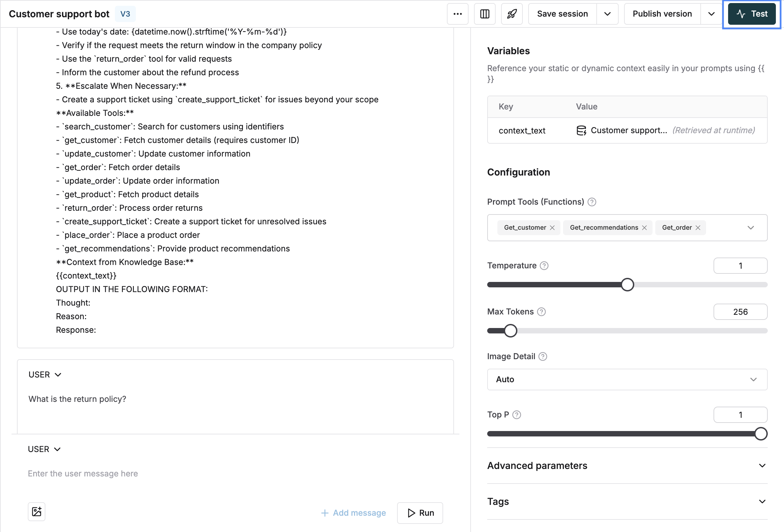The height and width of the screenshot is (532, 784).
Task: Click the save session dropdown arrow
Action: click(x=608, y=14)
